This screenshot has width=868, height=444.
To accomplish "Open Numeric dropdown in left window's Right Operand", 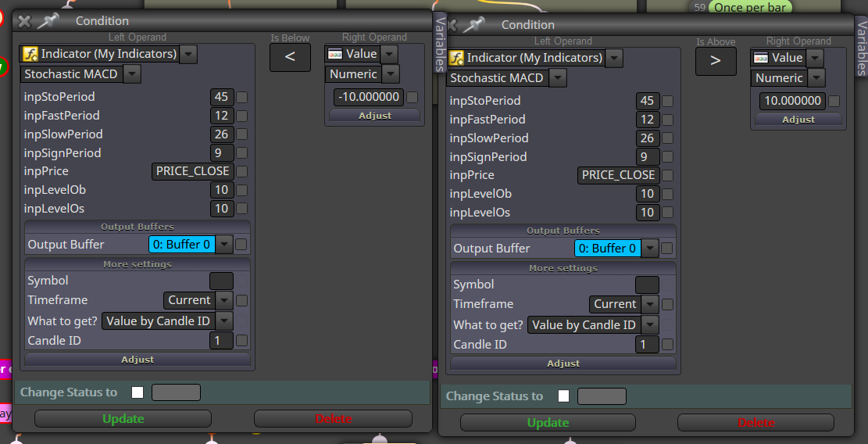I will [x=391, y=73].
